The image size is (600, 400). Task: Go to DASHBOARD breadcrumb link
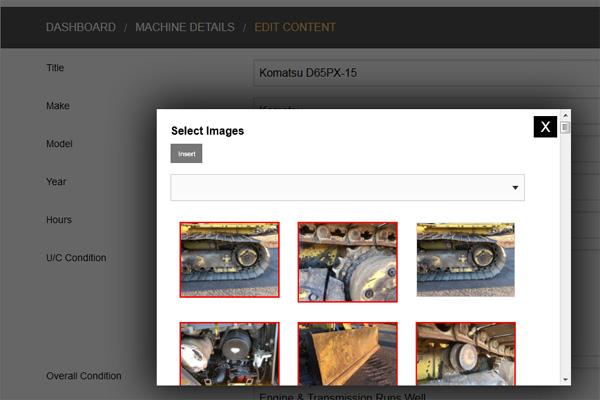(x=81, y=27)
